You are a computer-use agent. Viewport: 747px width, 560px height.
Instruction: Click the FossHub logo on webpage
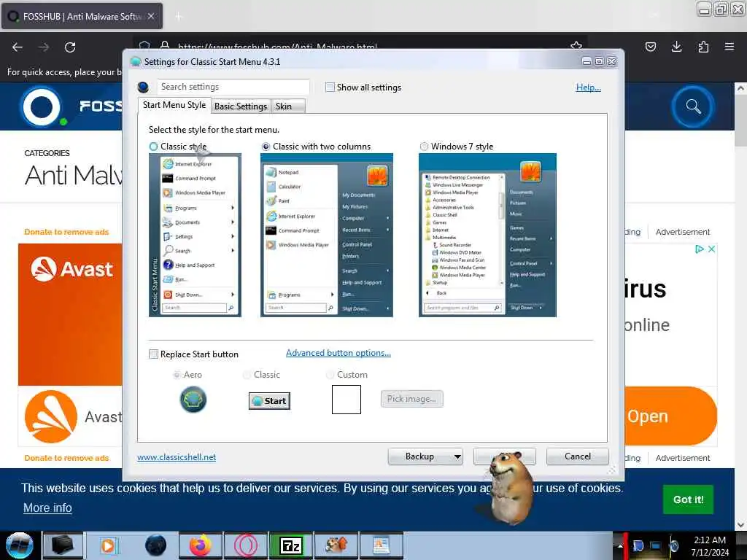click(71, 106)
